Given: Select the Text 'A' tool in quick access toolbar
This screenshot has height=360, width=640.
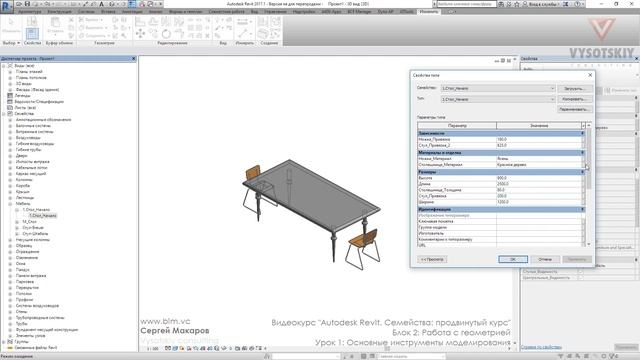Looking at the screenshot, I should pyautogui.click(x=102, y=4).
